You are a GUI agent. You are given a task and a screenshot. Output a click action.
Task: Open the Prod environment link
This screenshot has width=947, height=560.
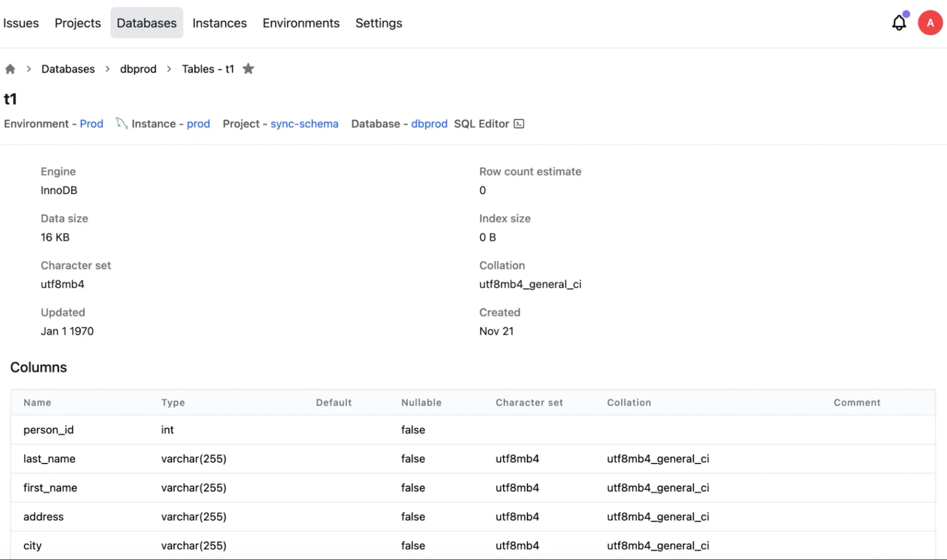pyautogui.click(x=91, y=123)
